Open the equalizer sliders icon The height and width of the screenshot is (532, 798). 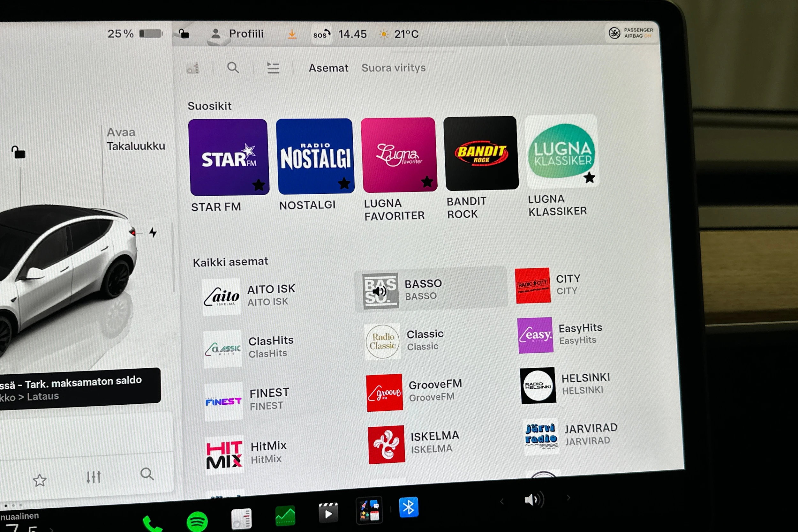click(x=93, y=477)
